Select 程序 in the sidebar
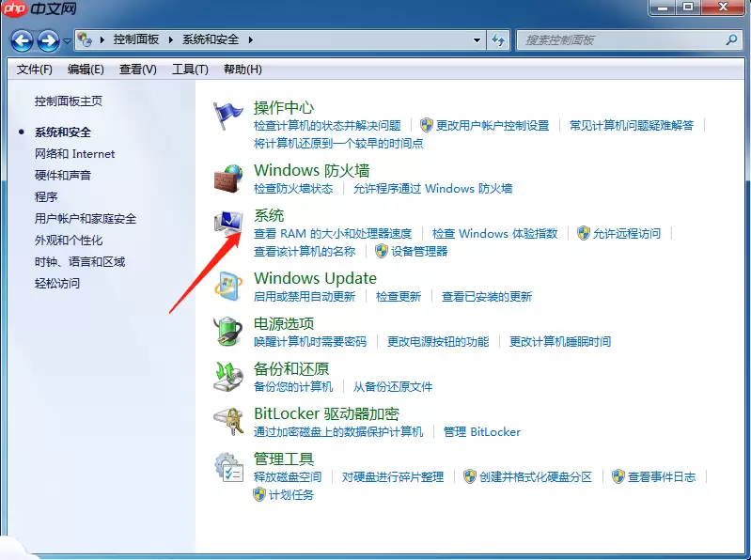 pyautogui.click(x=46, y=196)
